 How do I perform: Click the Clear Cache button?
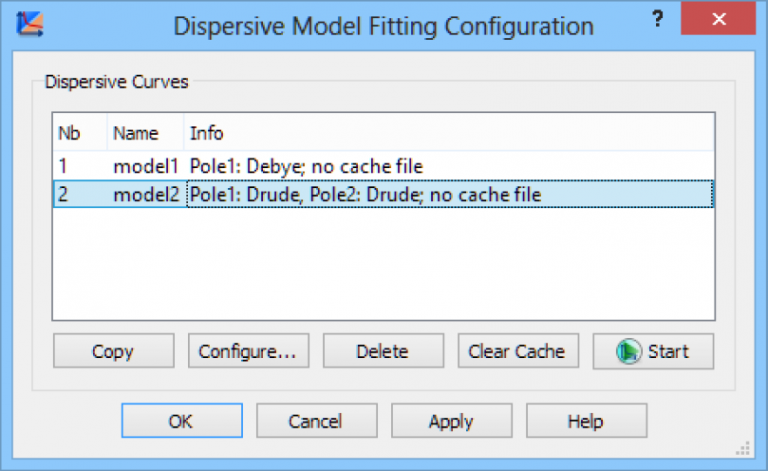pos(517,351)
